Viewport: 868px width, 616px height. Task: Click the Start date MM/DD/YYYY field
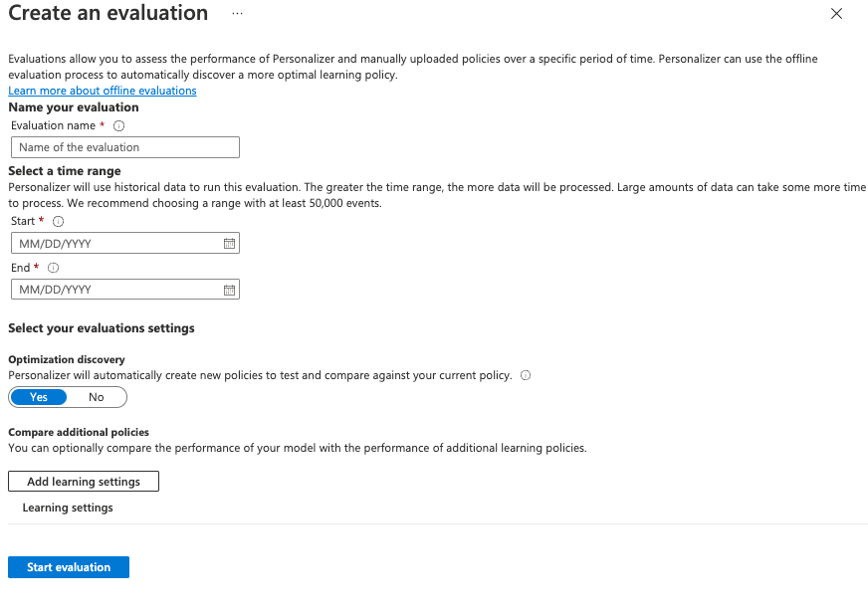pos(114,244)
